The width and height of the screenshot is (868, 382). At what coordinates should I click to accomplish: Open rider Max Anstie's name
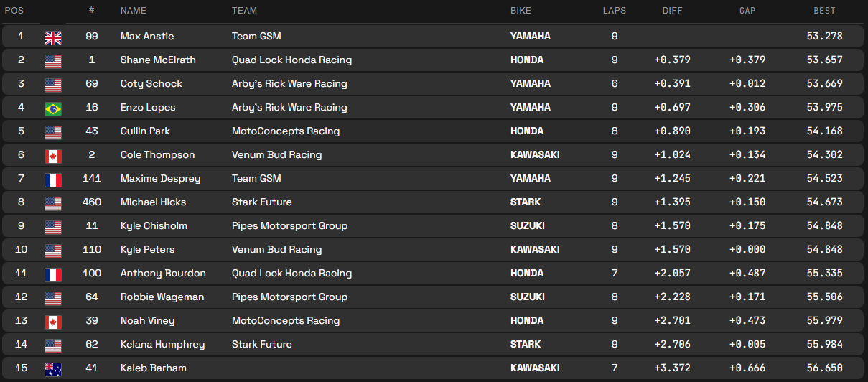click(x=147, y=36)
